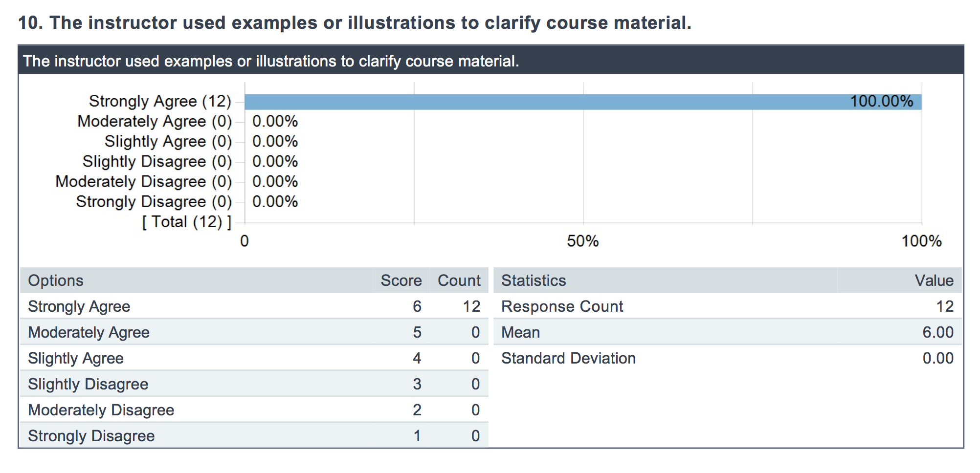Click the Moderately Disagree (0) chart label
The width and height of the screenshot is (980, 473).
point(143,182)
